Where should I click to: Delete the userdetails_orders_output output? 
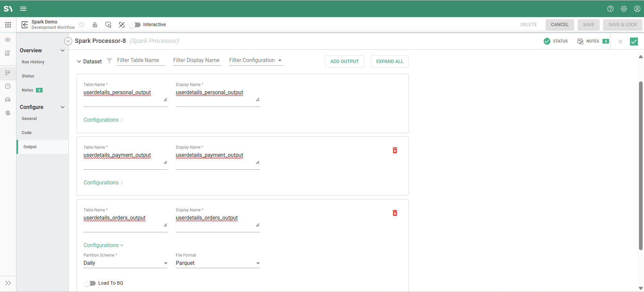395,213
